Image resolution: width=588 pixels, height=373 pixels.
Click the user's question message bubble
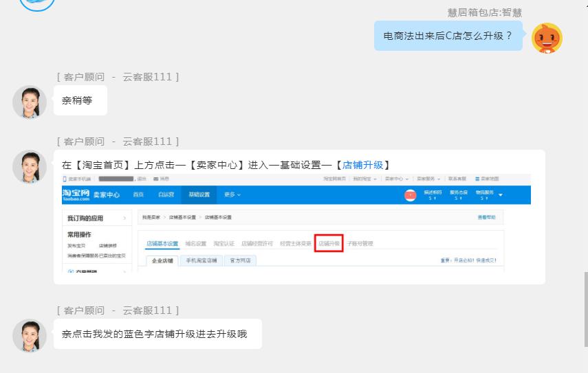click(x=448, y=36)
